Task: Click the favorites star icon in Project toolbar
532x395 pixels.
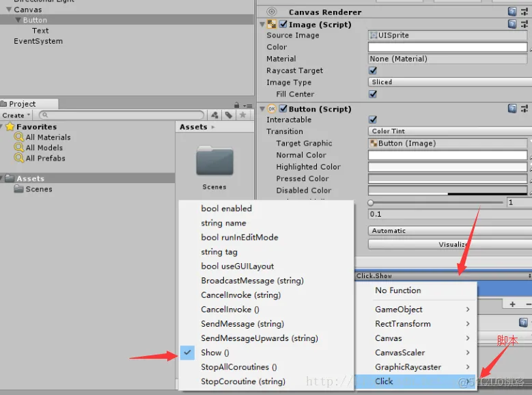Action: point(242,115)
